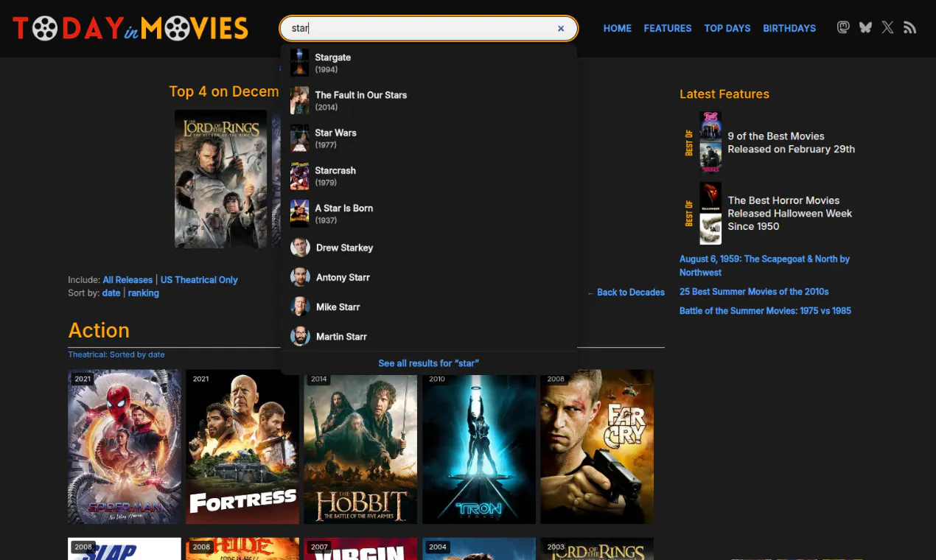Sort the list by ranking
This screenshot has height=560, width=936.
[x=143, y=293]
